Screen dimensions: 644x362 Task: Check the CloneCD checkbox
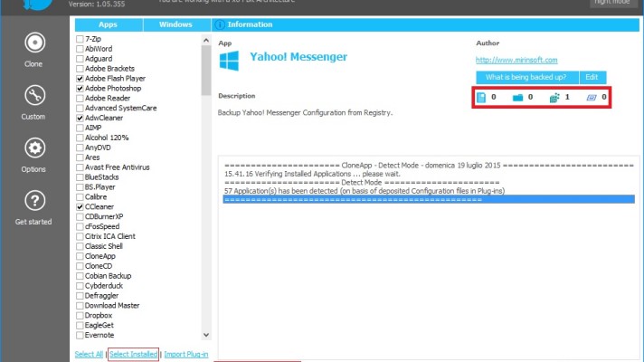(80, 266)
